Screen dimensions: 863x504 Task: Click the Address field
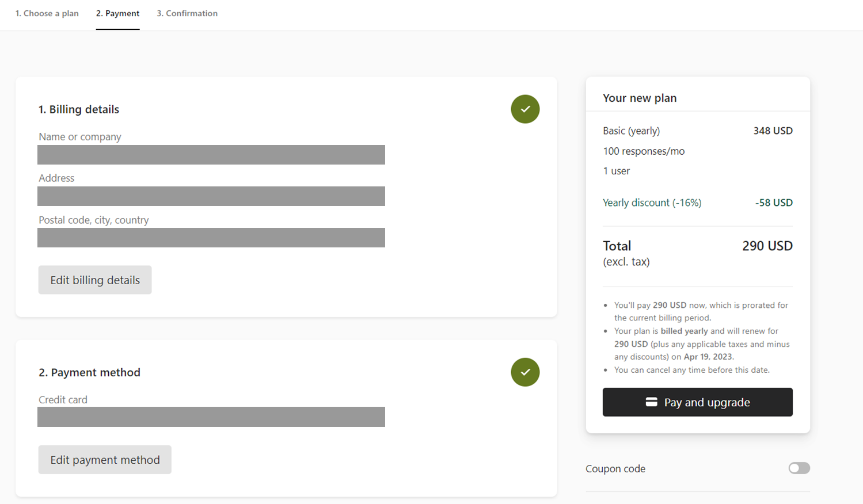(x=211, y=196)
